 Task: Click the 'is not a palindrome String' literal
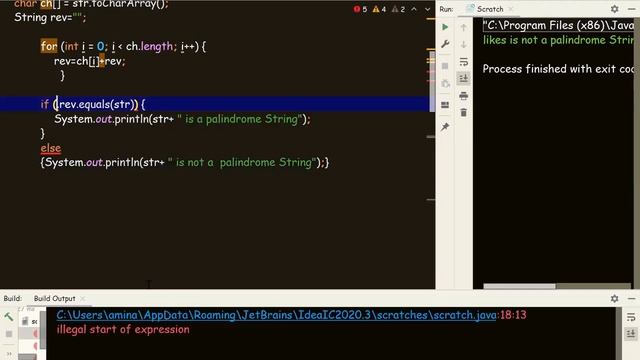point(242,162)
